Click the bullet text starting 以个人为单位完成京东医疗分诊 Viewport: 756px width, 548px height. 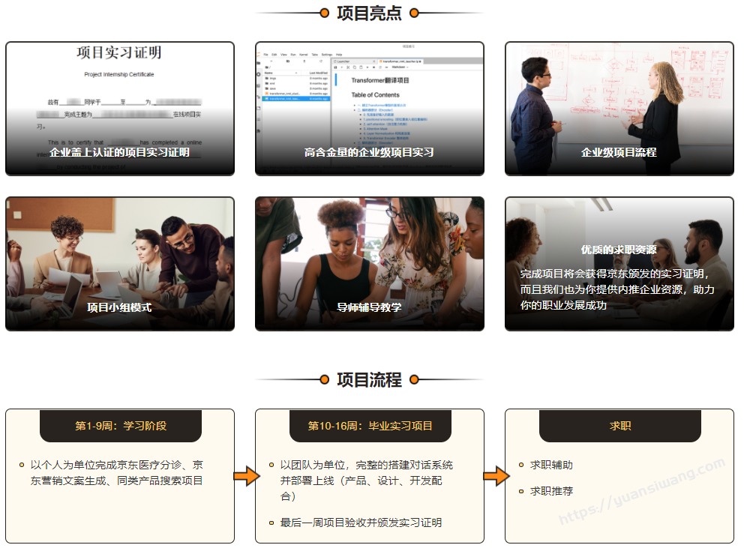(x=117, y=473)
